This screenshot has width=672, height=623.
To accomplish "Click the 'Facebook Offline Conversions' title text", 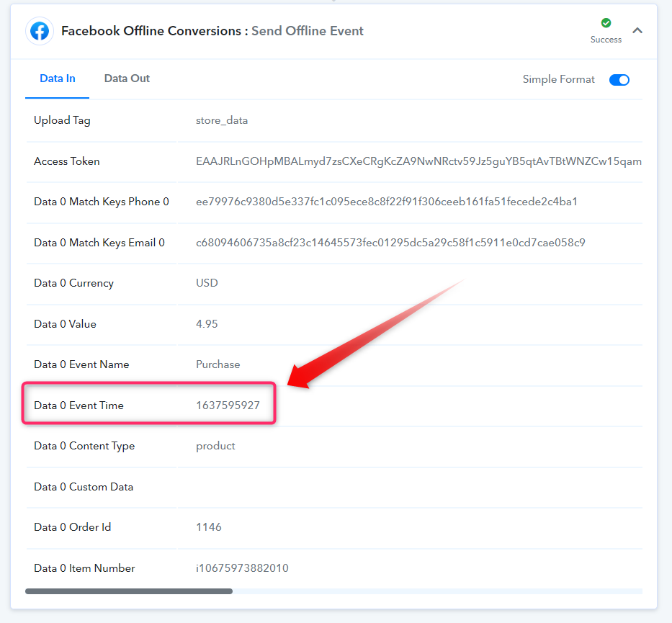I will coord(151,31).
